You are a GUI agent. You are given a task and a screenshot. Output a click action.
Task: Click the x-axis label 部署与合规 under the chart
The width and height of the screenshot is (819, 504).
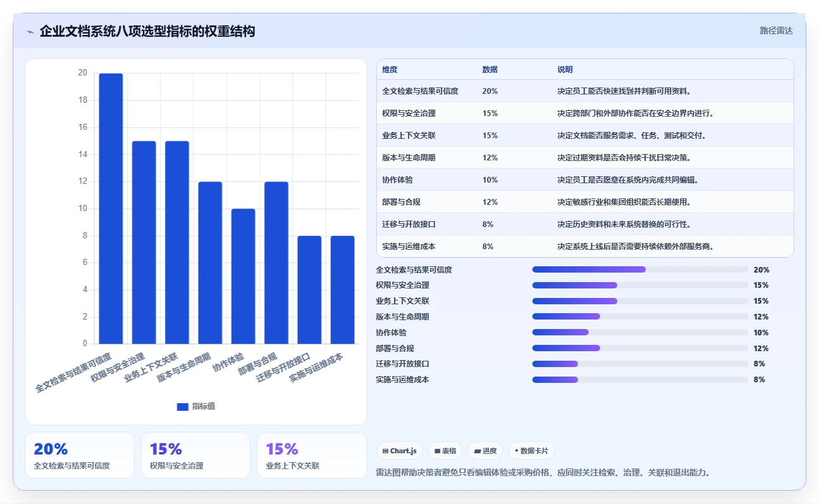[258, 364]
